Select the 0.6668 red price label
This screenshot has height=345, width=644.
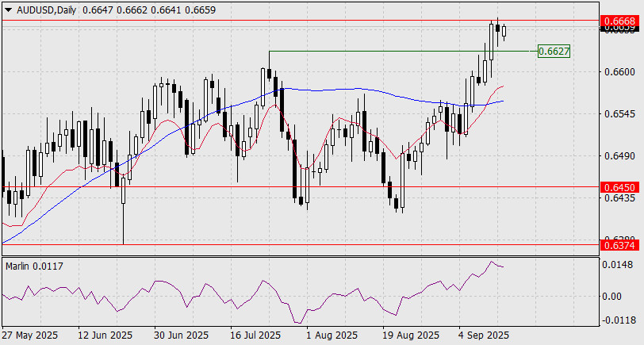coord(620,21)
